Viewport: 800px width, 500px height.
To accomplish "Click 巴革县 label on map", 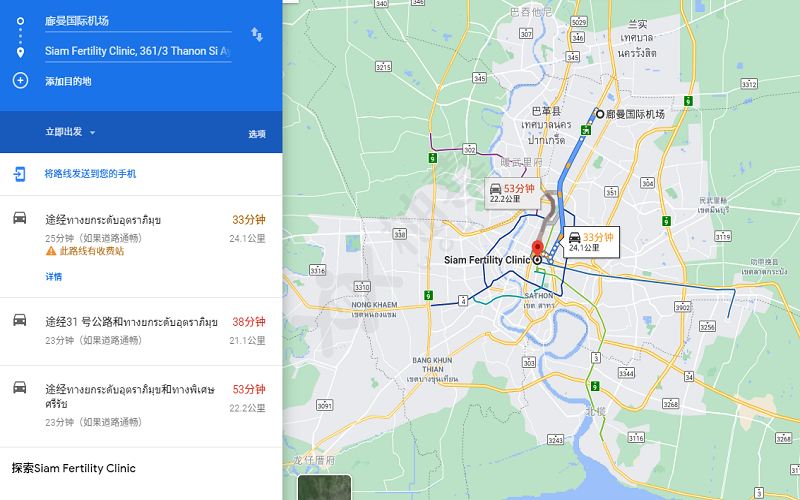I will pos(546,111).
